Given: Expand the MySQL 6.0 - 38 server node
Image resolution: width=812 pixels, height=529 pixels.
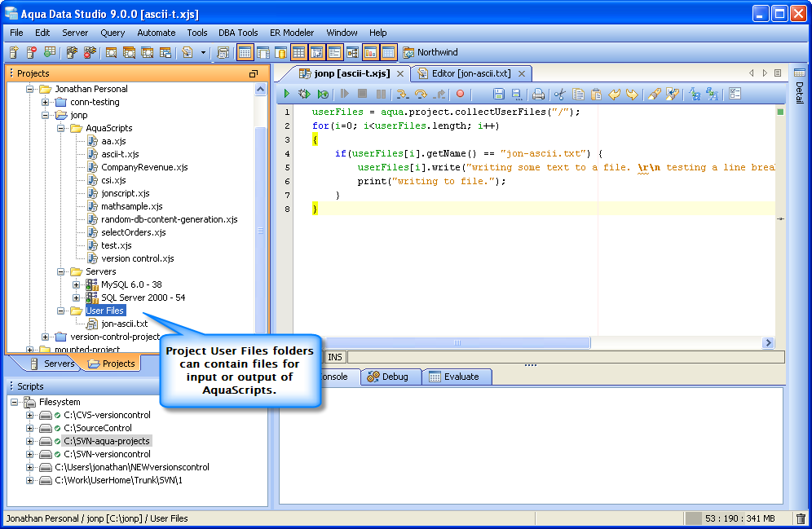Looking at the screenshot, I should coord(77,284).
